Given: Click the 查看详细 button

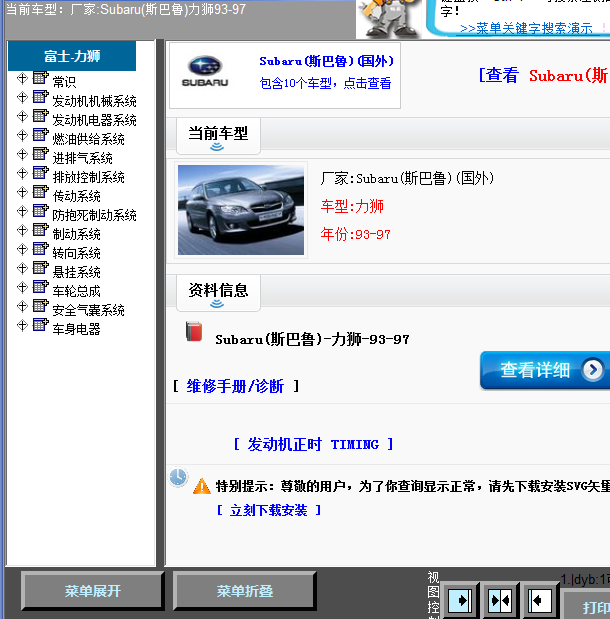Looking at the screenshot, I should 545,370.
